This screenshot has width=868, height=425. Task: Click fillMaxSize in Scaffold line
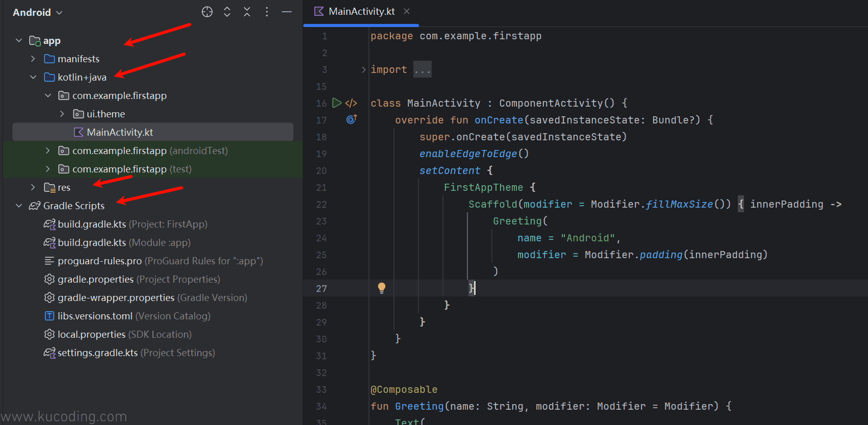pos(679,204)
